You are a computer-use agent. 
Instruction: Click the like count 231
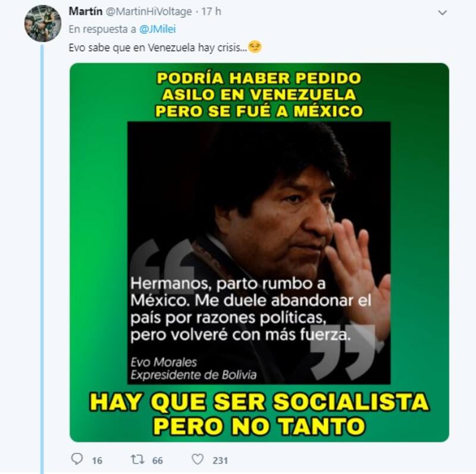click(x=220, y=461)
